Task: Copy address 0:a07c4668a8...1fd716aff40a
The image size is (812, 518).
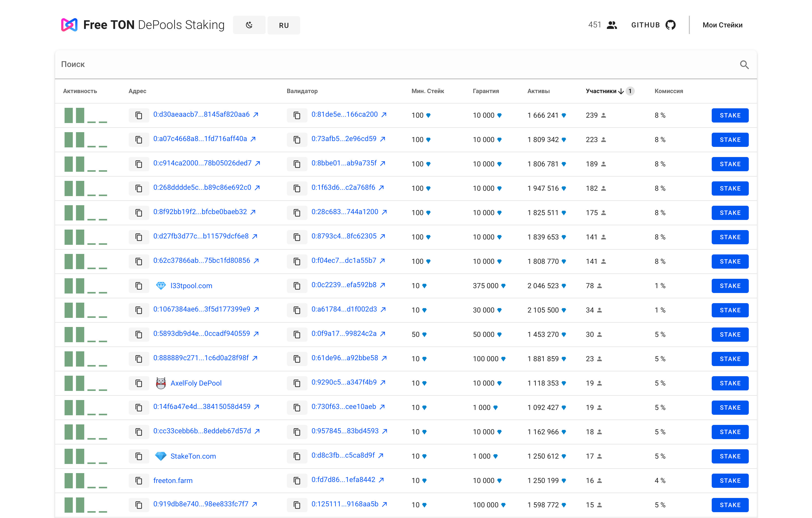Action: (139, 140)
